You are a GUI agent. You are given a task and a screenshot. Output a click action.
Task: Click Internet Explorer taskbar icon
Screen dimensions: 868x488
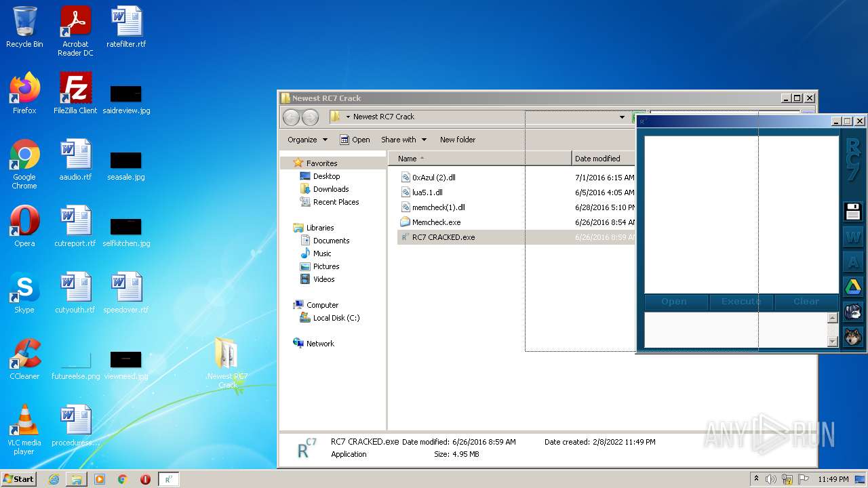tap(54, 479)
